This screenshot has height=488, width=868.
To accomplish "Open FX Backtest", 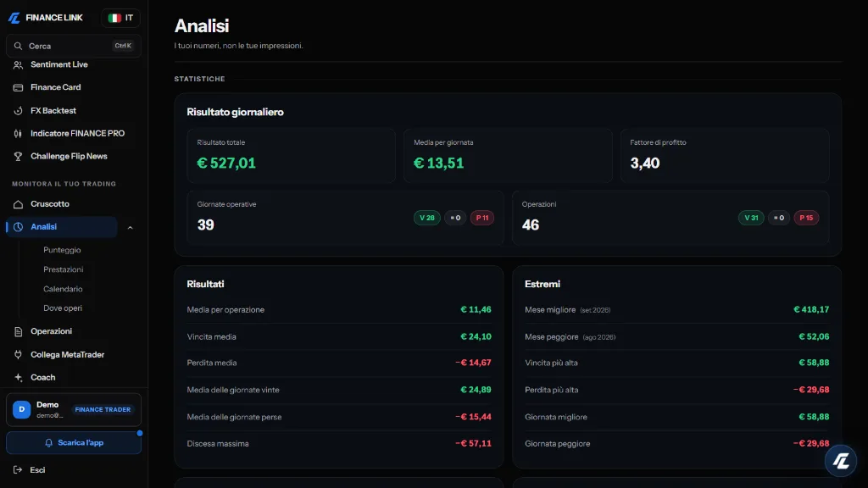I will (x=53, y=111).
